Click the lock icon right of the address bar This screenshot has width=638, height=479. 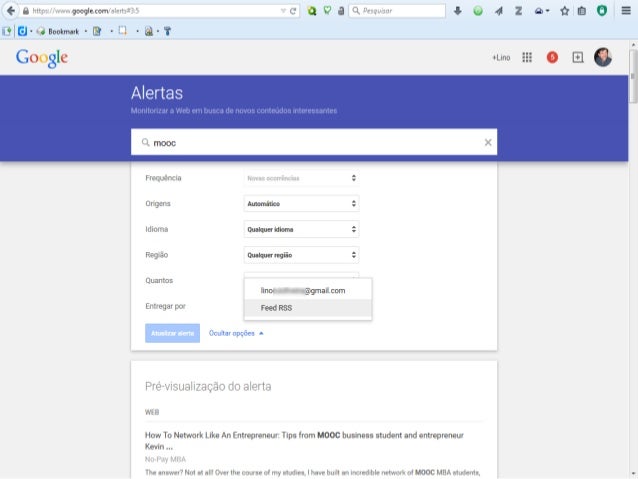pos(341,11)
